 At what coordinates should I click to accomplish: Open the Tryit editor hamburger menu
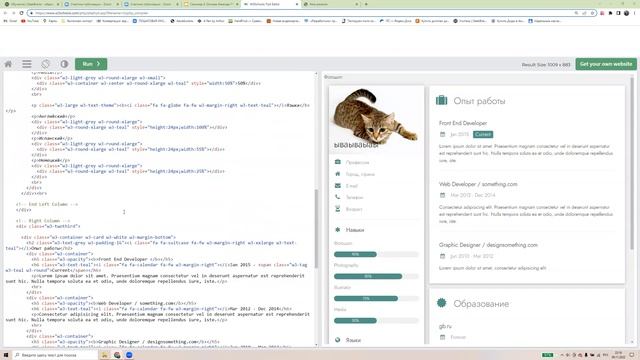(27, 64)
